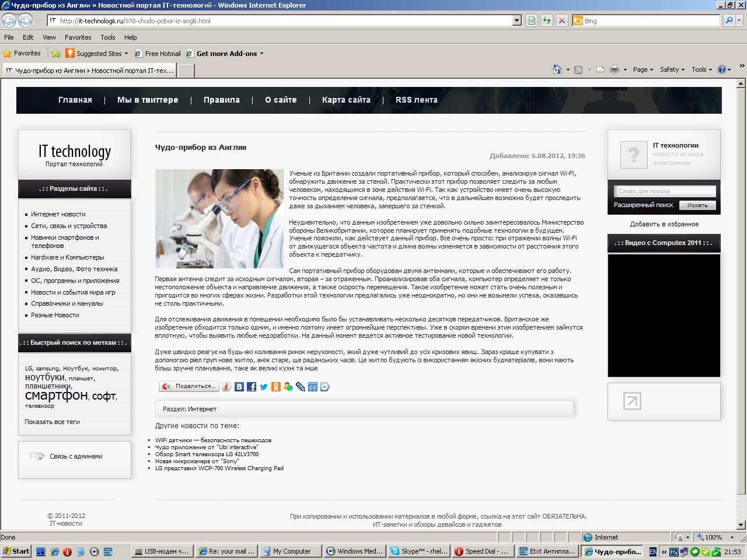The width and height of the screenshot is (747, 560).
Task: Click the Read Mail toolbar icon
Action: pyautogui.click(x=601, y=69)
